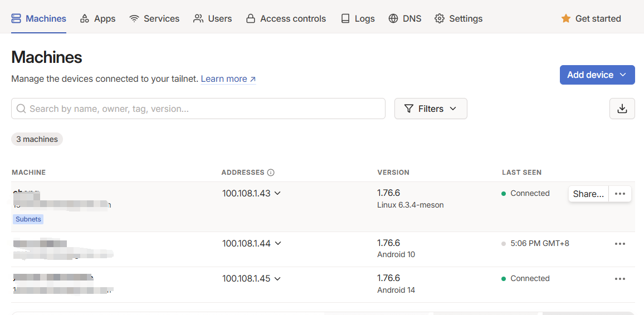This screenshot has height=315, width=644.
Task: Expand the 100.108.1.44 address dropdown
Action: click(x=277, y=244)
